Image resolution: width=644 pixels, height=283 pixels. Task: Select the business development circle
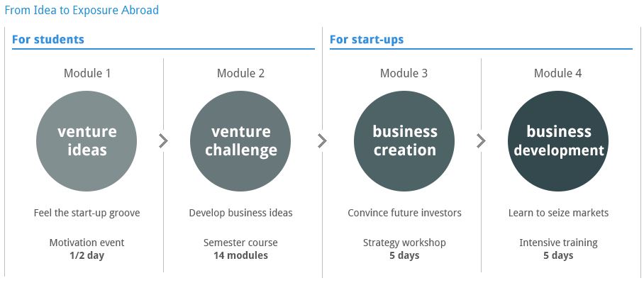coord(558,141)
